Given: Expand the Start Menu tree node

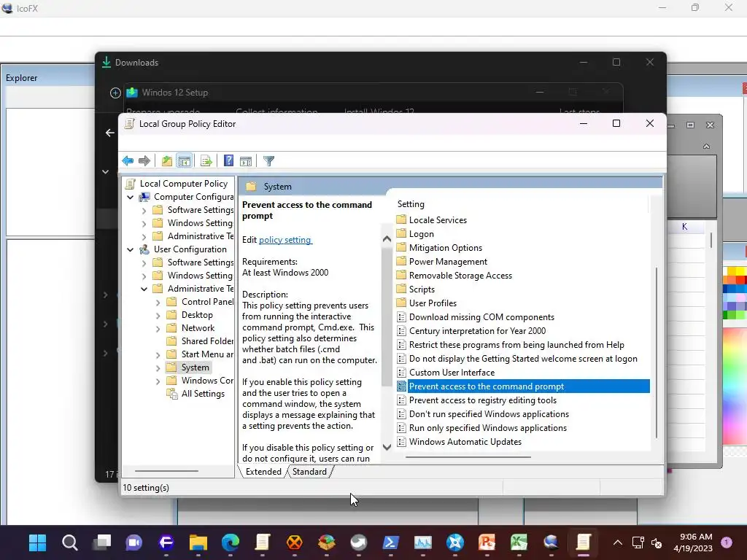Looking at the screenshot, I should (158, 355).
